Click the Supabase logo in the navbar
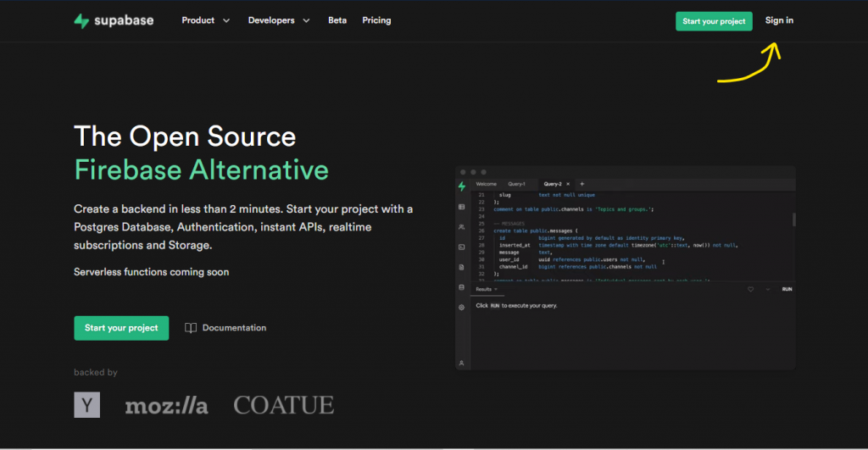868x450 pixels. pos(114,20)
